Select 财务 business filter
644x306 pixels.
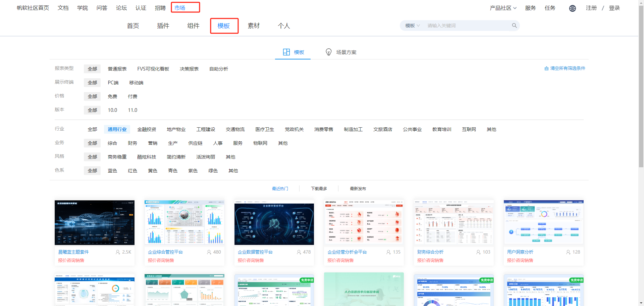(132, 143)
